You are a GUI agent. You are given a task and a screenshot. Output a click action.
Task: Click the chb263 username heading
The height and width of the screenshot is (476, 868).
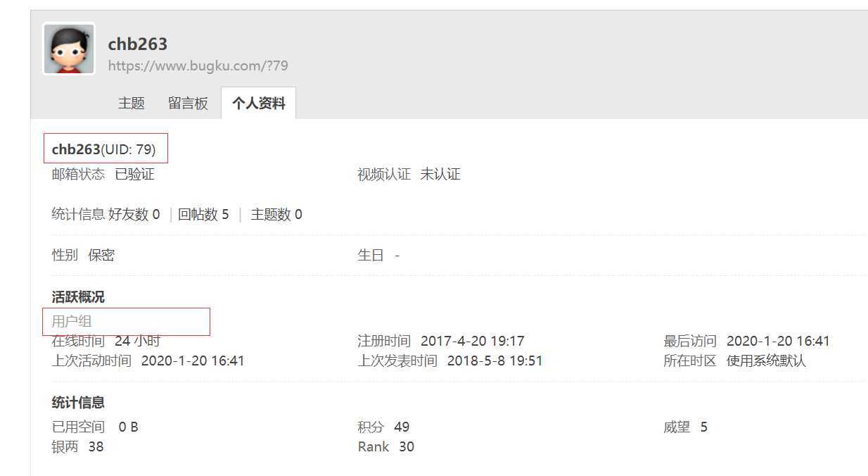[x=138, y=44]
